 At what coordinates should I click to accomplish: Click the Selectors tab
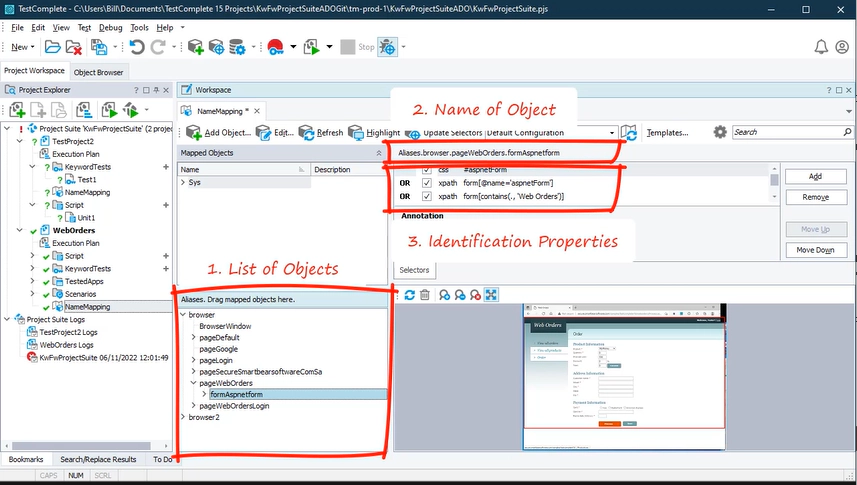click(x=414, y=270)
